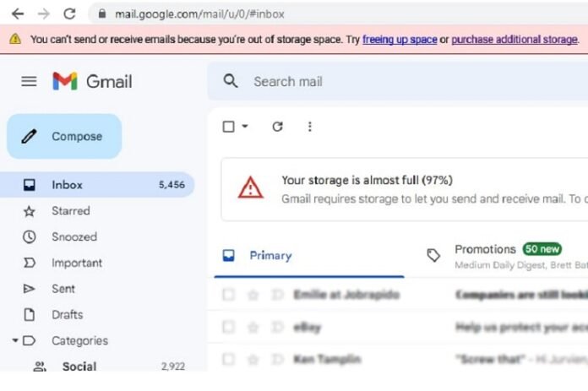Click the Gmail logo
Screen dimensions: 588x391
92,81
